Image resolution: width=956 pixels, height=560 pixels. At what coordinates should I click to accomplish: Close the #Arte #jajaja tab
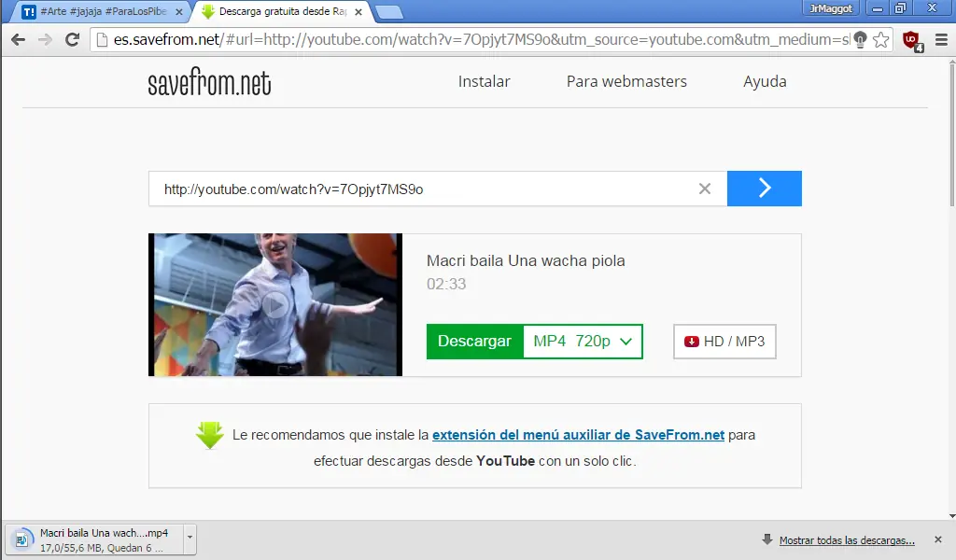pyautogui.click(x=178, y=11)
